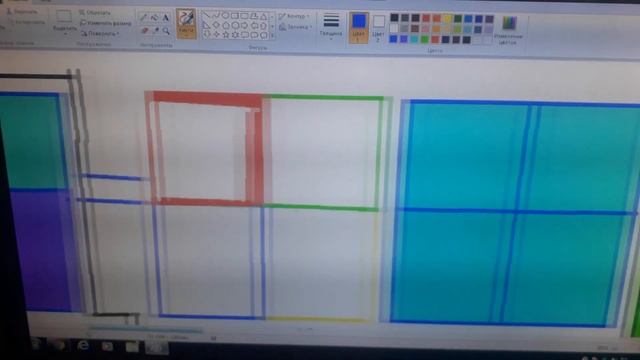Pick the pink palette color
The width and height of the screenshot is (640, 360).
426,29
